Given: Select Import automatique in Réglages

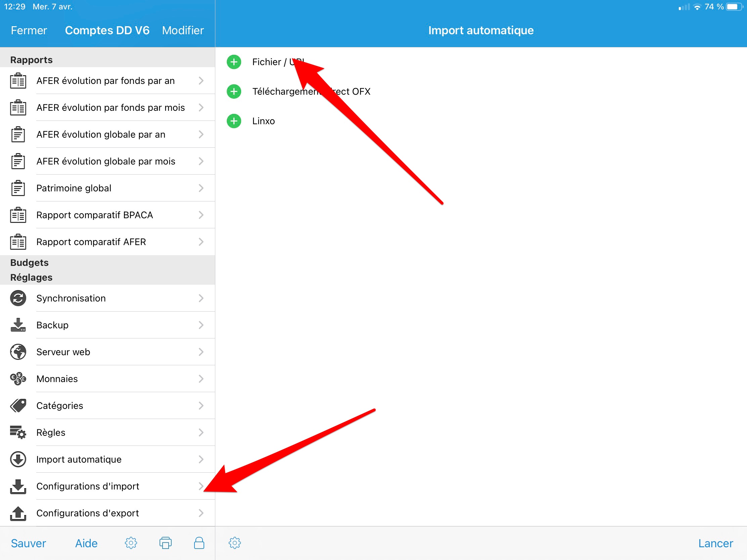Looking at the screenshot, I should (x=107, y=459).
